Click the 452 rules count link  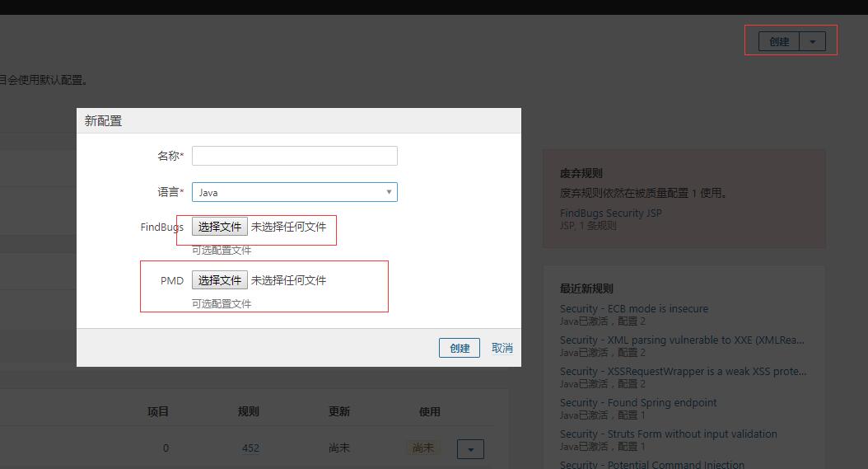pyautogui.click(x=250, y=448)
